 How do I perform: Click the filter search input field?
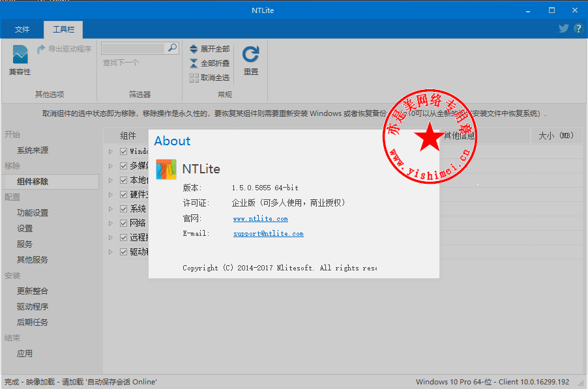pos(133,48)
